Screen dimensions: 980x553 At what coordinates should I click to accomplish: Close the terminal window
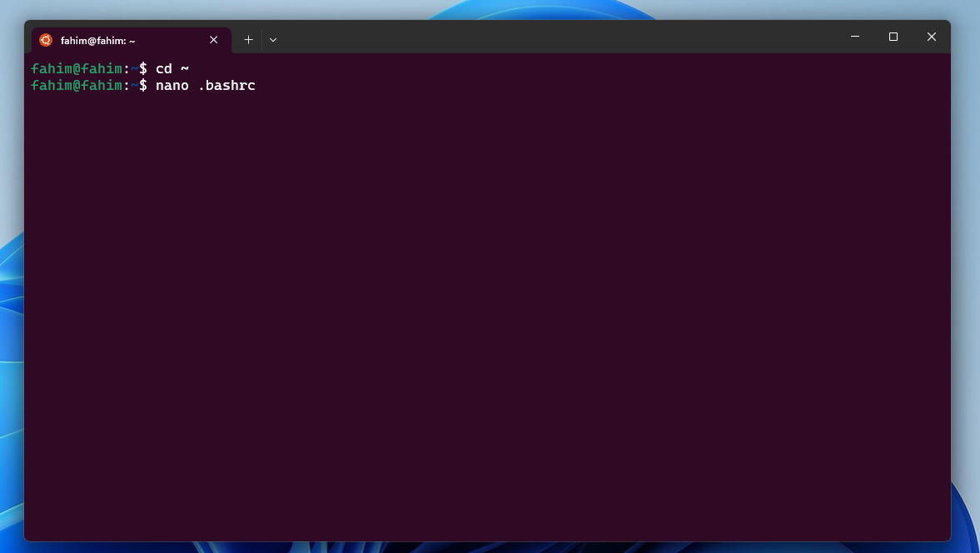pos(931,37)
